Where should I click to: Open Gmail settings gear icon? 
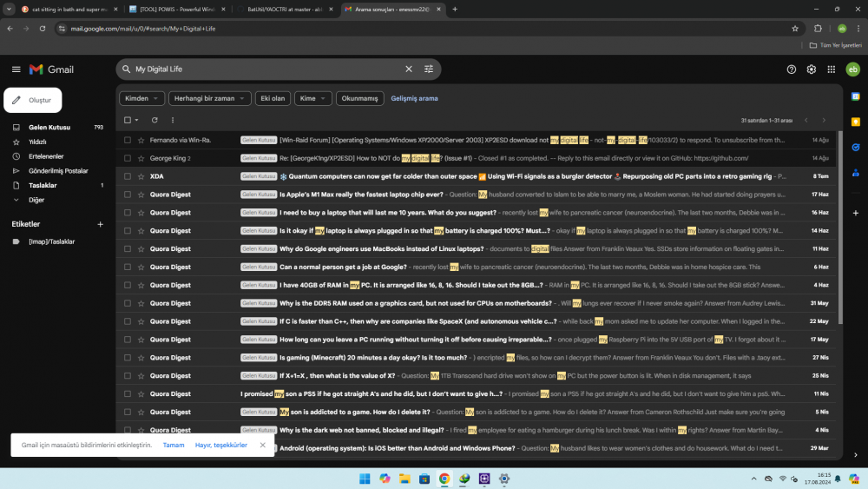pos(811,69)
